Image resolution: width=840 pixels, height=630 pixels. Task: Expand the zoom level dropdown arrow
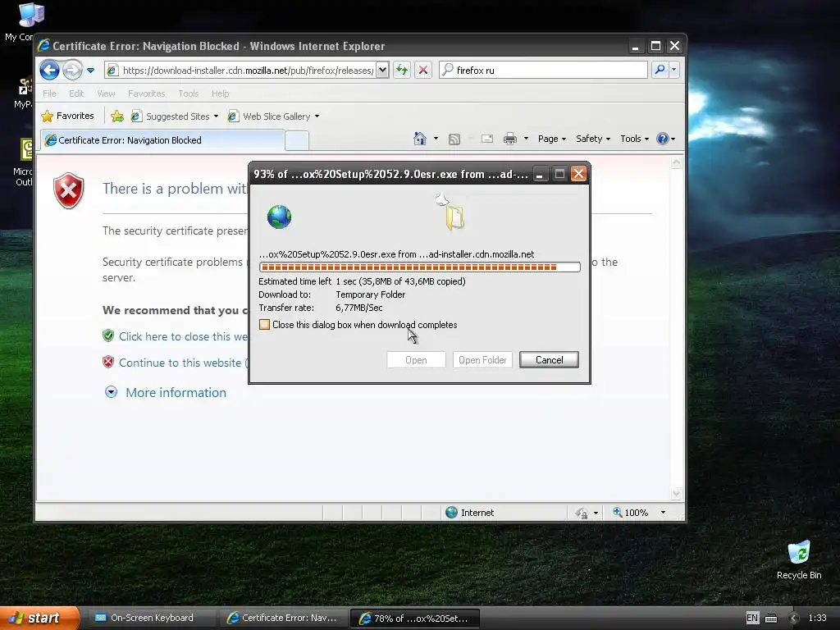point(663,513)
